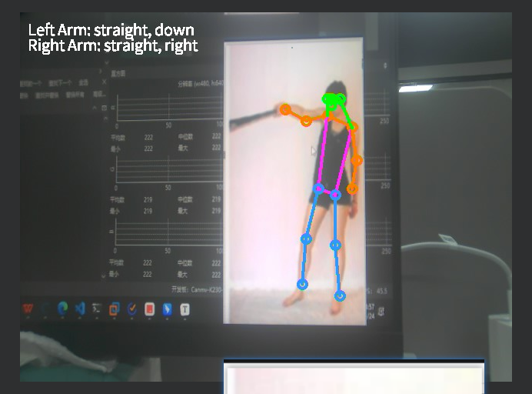
Task: Click the replace all button in find bar
Action: [75, 95]
